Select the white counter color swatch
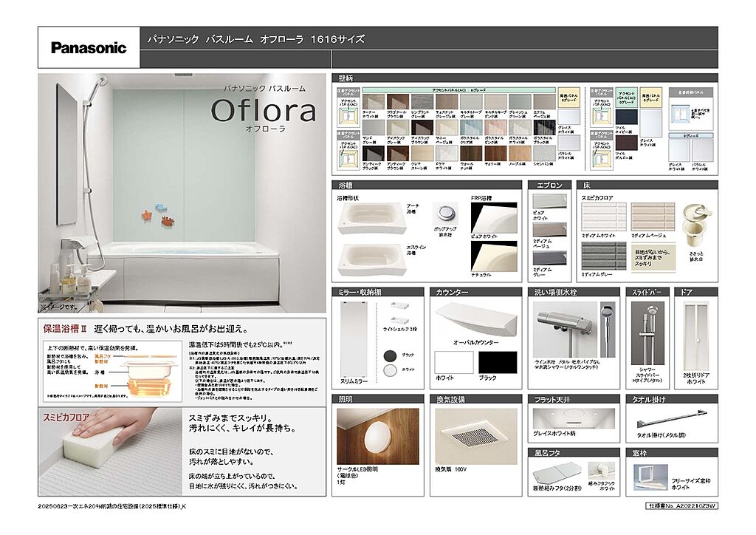Viewport: 756px width, 535px height. tap(454, 362)
